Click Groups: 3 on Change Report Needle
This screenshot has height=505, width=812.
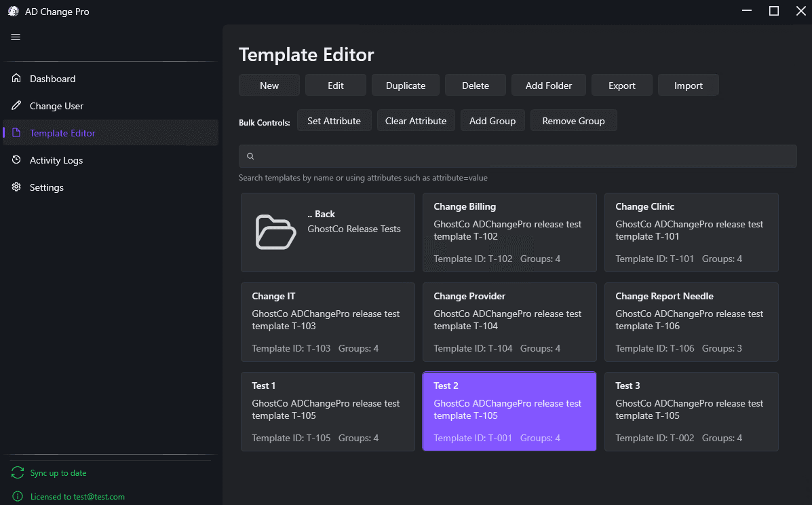pyautogui.click(x=722, y=348)
